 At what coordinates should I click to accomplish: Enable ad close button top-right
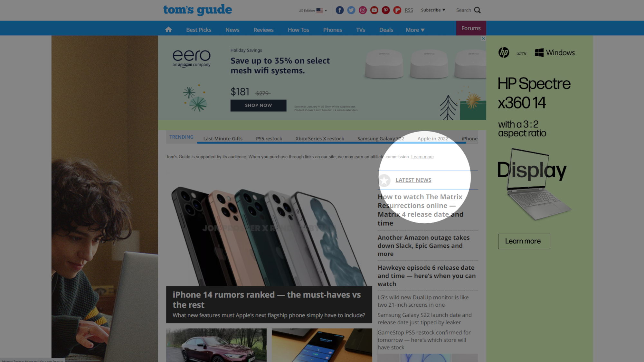pos(483,39)
